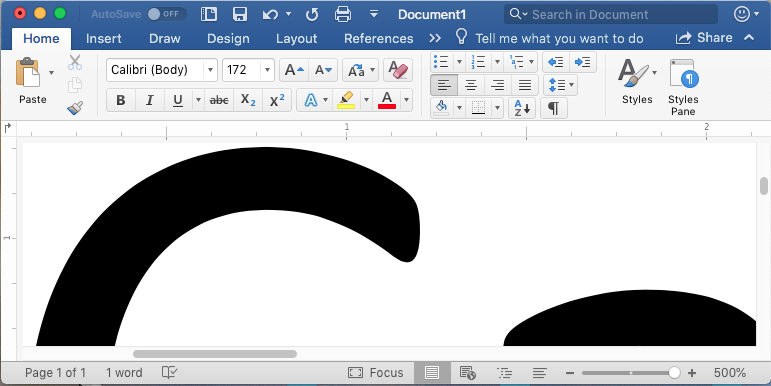Show more ribbon tabs chevrons
This screenshot has width=771, height=386.
[435, 38]
